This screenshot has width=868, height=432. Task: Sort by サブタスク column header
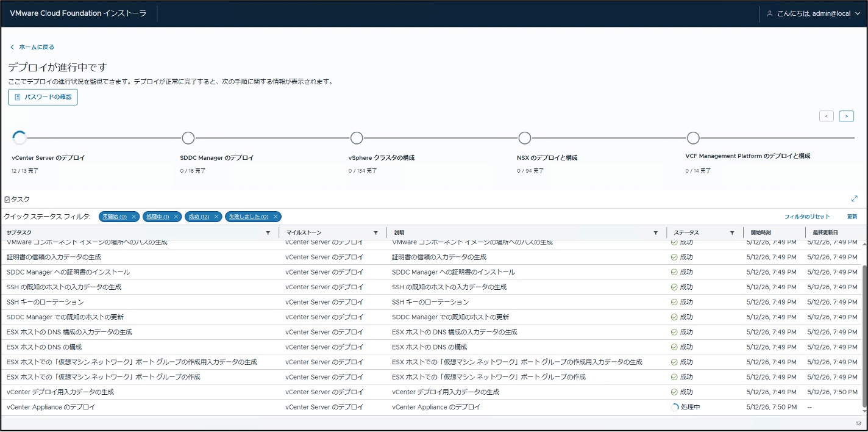(x=19, y=232)
